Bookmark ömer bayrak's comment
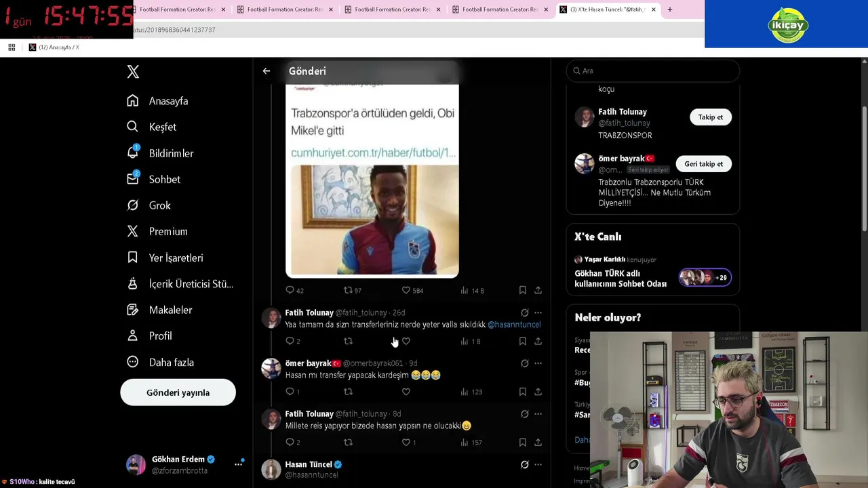Screen dimensions: 868x488 522,392
